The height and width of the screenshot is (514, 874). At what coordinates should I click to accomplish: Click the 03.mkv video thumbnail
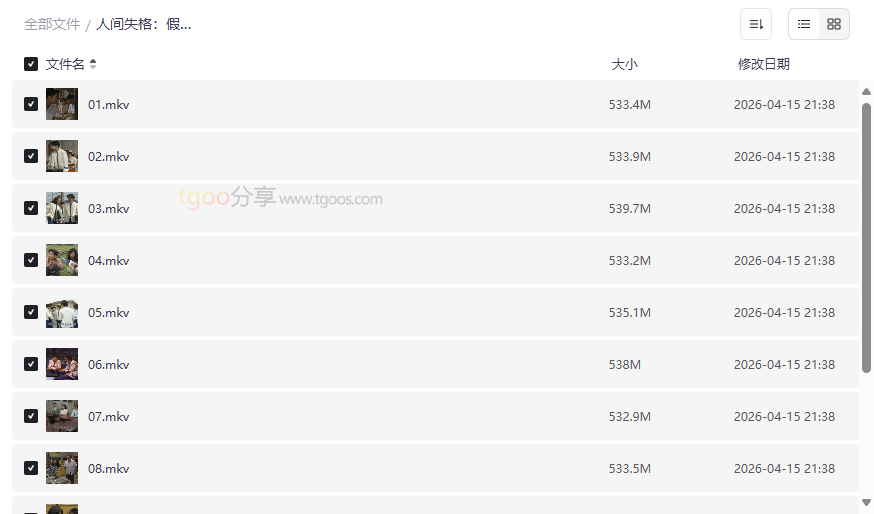[x=62, y=208]
